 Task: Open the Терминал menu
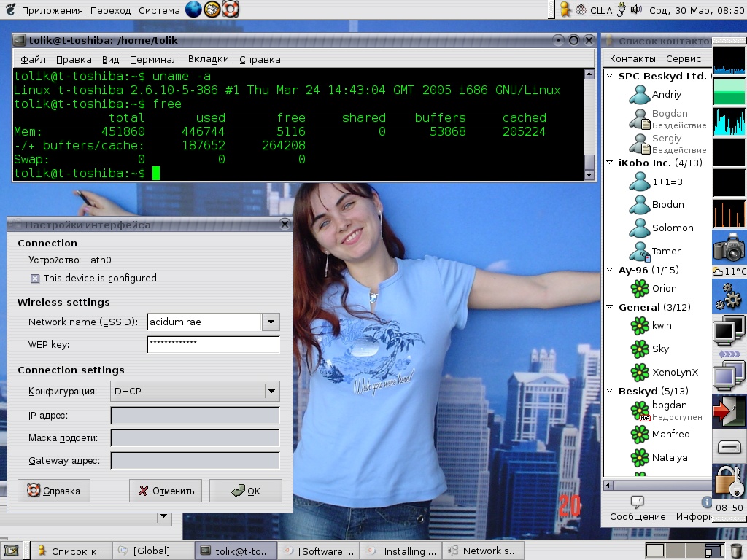coord(154,60)
